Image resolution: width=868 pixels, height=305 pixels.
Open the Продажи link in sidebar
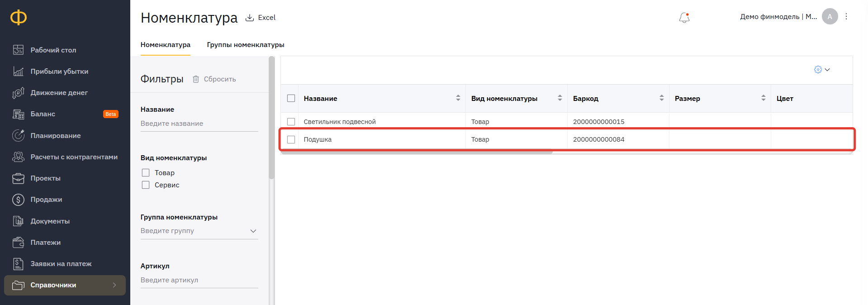click(46, 200)
